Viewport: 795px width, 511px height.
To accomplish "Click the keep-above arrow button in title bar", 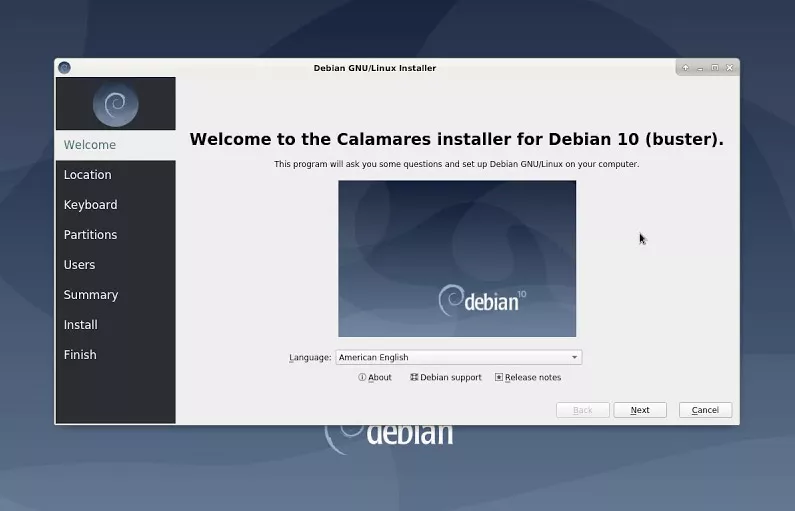I will click(685, 67).
